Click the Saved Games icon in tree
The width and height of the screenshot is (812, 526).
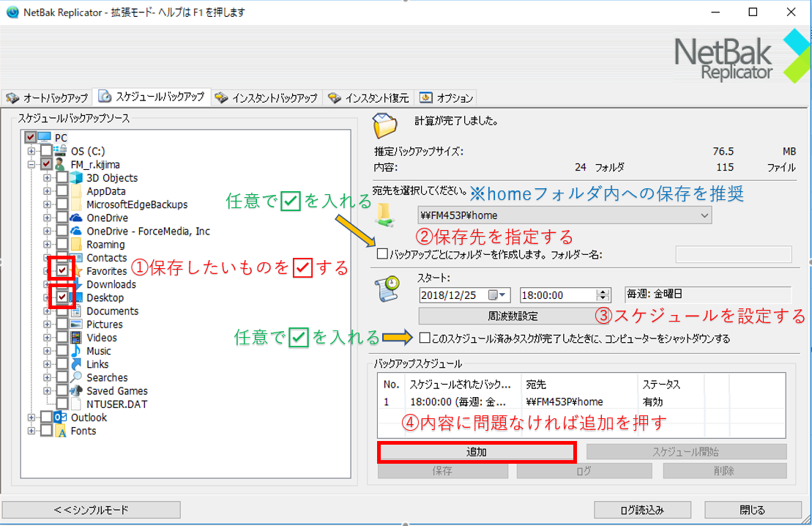[77, 391]
